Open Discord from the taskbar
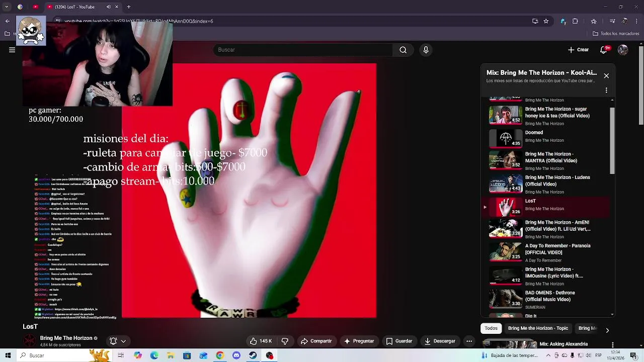The height and width of the screenshot is (362, 644). (236, 355)
